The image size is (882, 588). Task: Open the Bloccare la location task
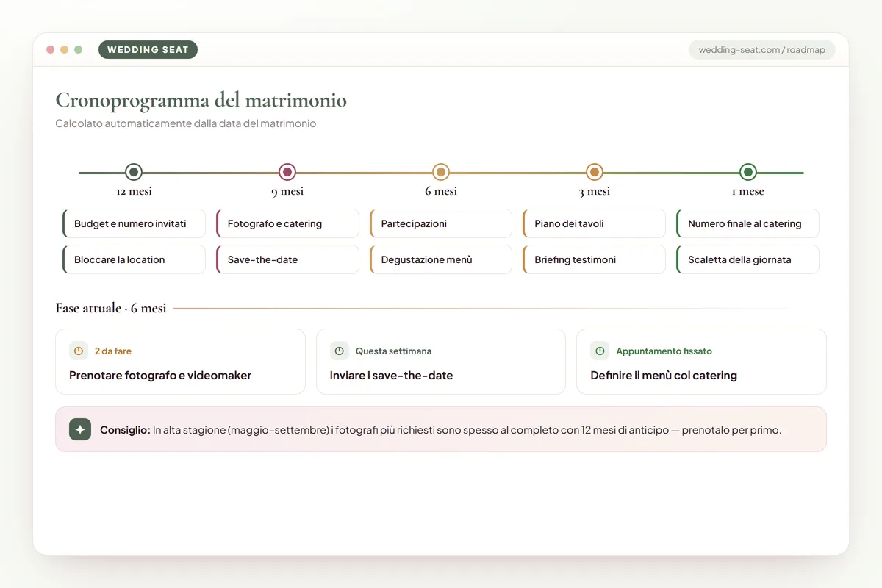pyautogui.click(x=134, y=259)
